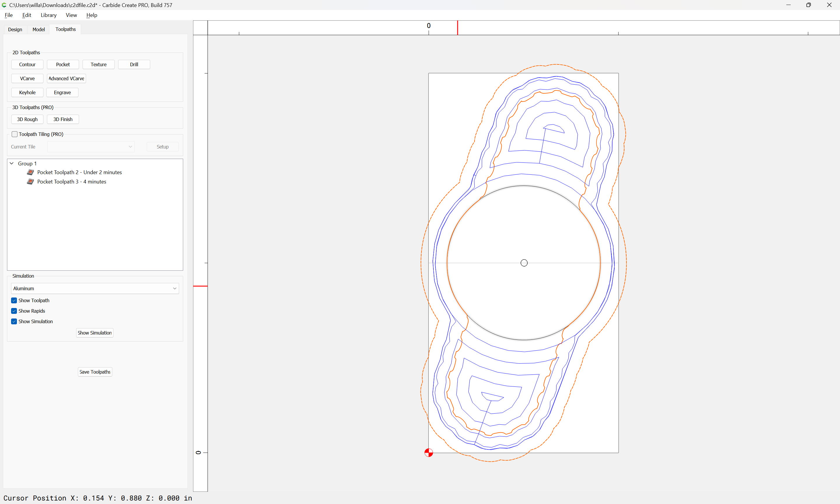840x504 pixels.
Task: Click the Cursor Position status text
Action: point(98,498)
